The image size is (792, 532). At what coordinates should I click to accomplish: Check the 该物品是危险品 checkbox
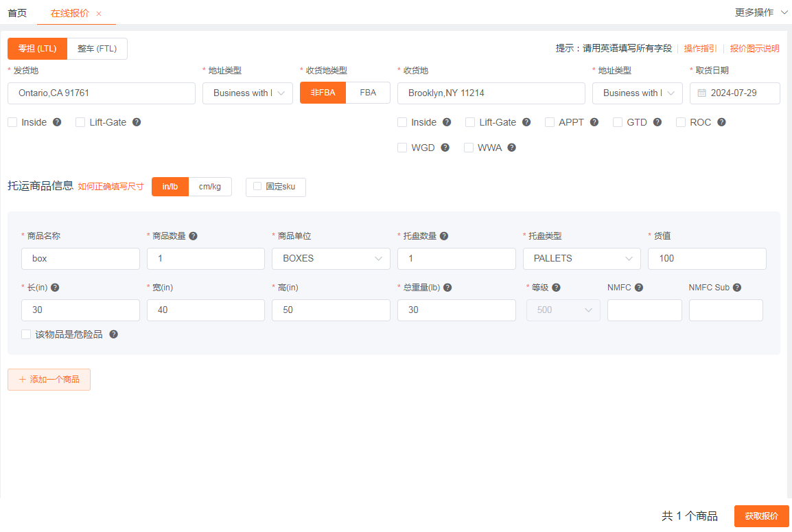(x=26, y=334)
